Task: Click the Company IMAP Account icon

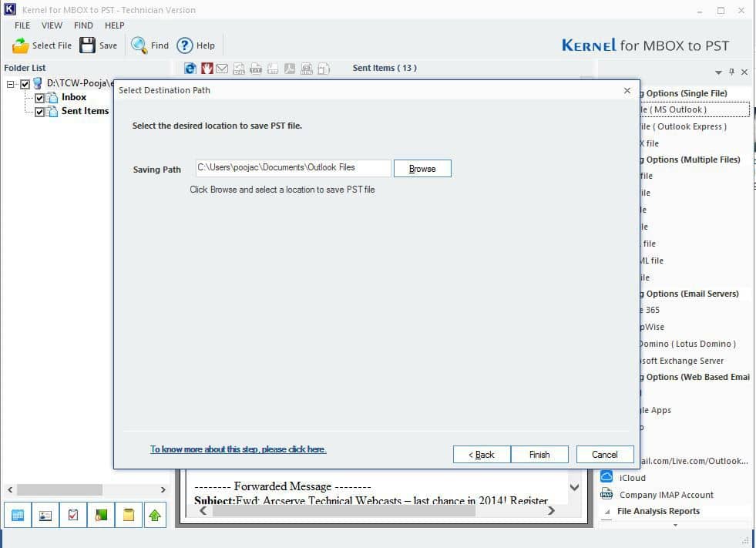Action: (606, 494)
